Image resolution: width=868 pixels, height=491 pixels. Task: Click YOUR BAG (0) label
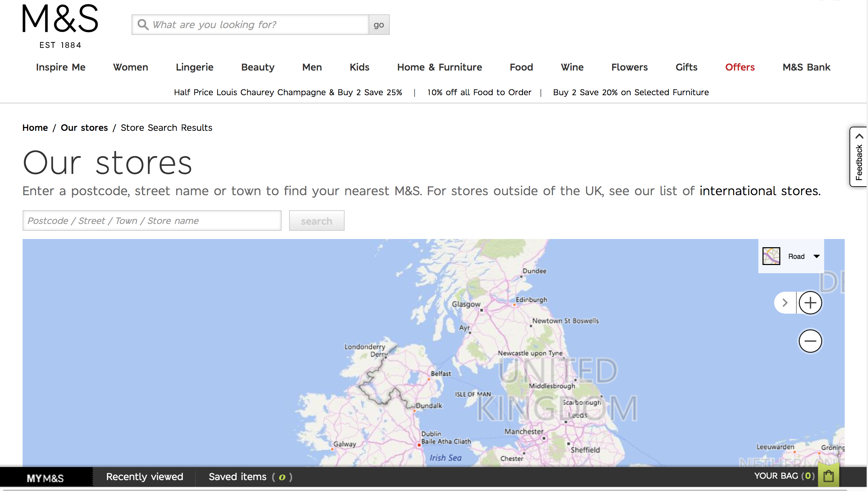pos(784,476)
